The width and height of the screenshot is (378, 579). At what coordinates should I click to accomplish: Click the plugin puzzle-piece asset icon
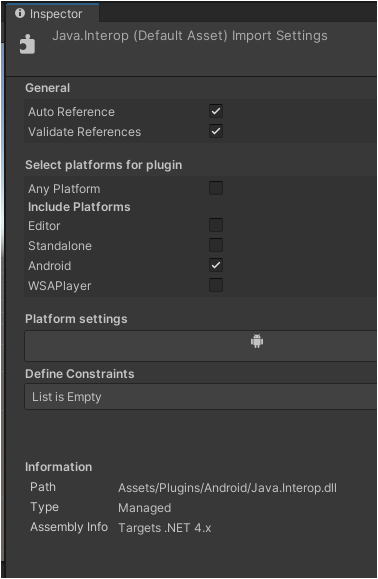pos(27,44)
